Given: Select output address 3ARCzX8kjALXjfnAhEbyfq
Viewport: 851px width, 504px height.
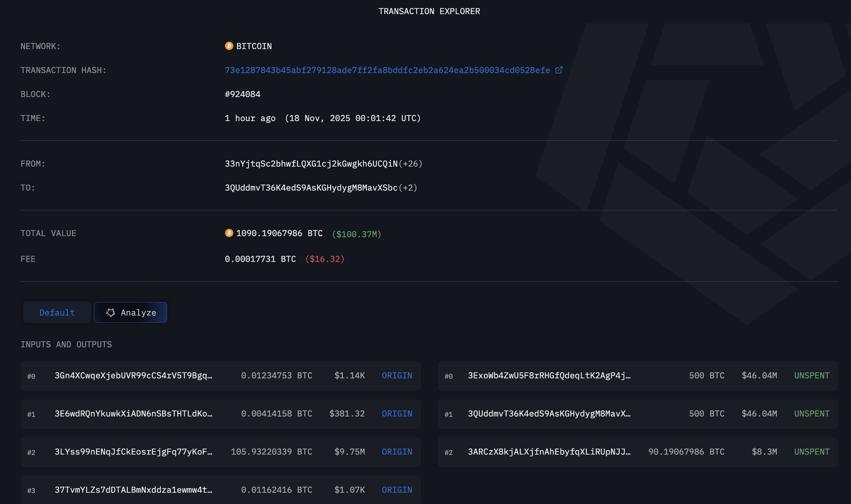Looking at the screenshot, I should [x=549, y=452].
